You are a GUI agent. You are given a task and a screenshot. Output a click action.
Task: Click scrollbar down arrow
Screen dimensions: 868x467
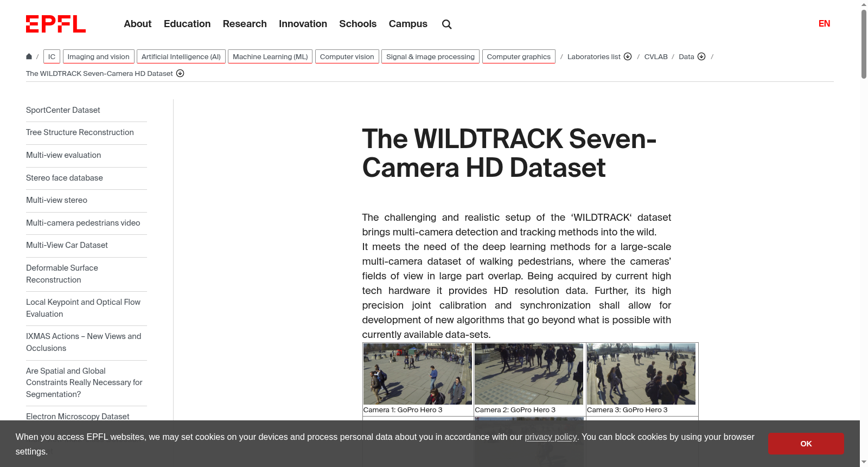(x=864, y=463)
